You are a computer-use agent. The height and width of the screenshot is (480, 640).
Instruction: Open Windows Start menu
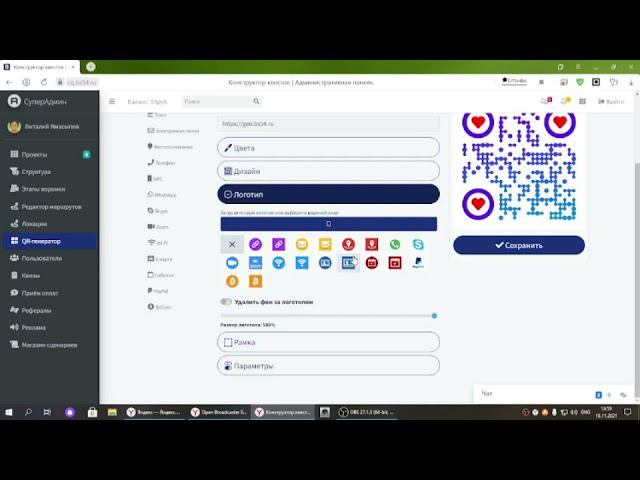(9, 412)
